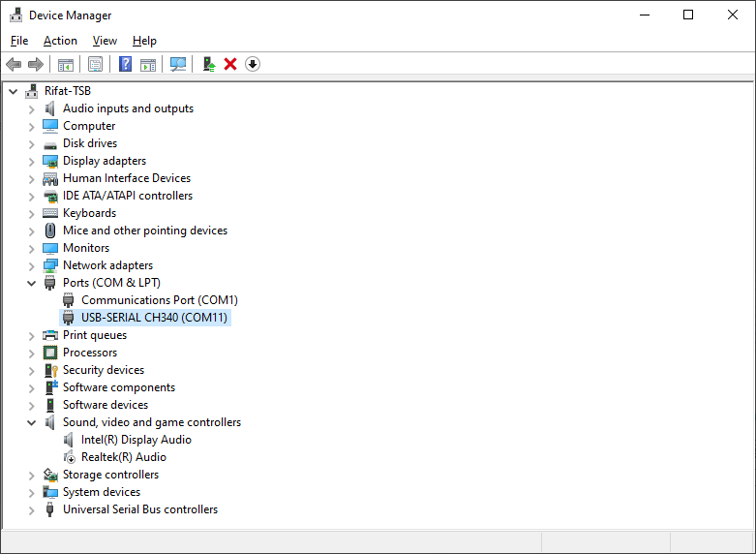Image resolution: width=756 pixels, height=554 pixels.
Task: Select the Rifat-TSB computer root node
Action: [x=67, y=91]
